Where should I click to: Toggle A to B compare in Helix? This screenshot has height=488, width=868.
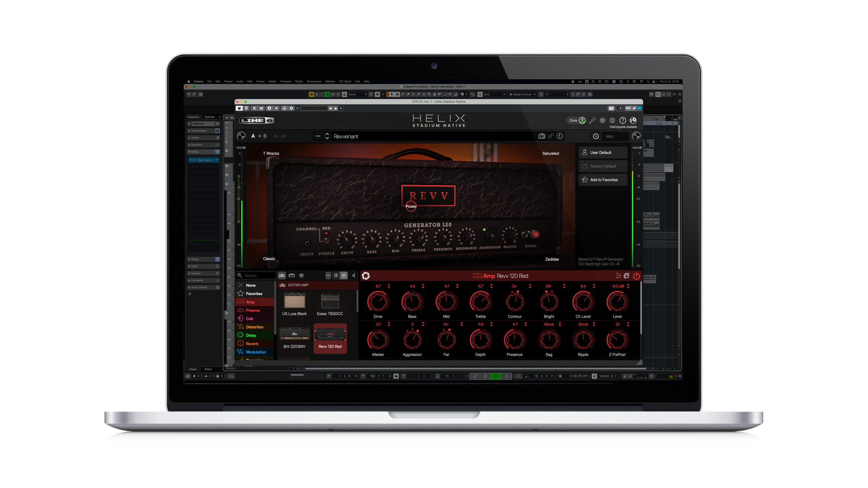[x=259, y=136]
